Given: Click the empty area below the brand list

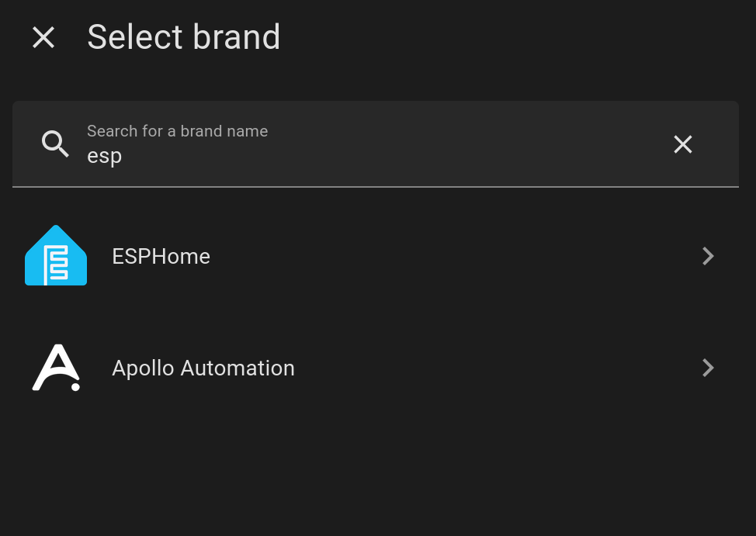Looking at the screenshot, I should 378,473.
